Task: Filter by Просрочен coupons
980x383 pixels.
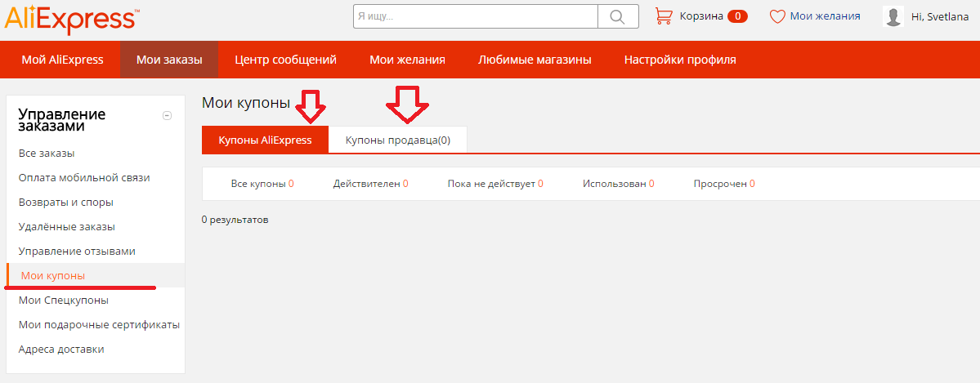Action: [723, 184]
